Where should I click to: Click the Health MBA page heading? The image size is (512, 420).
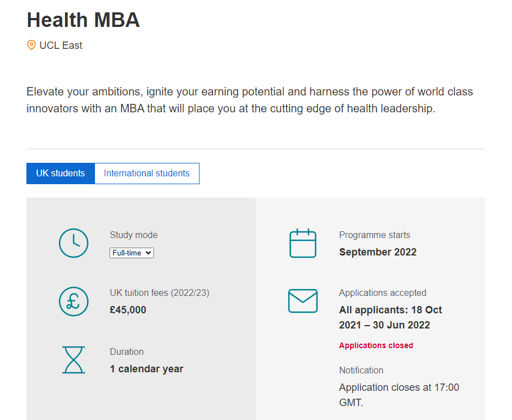tap(83, 20)
